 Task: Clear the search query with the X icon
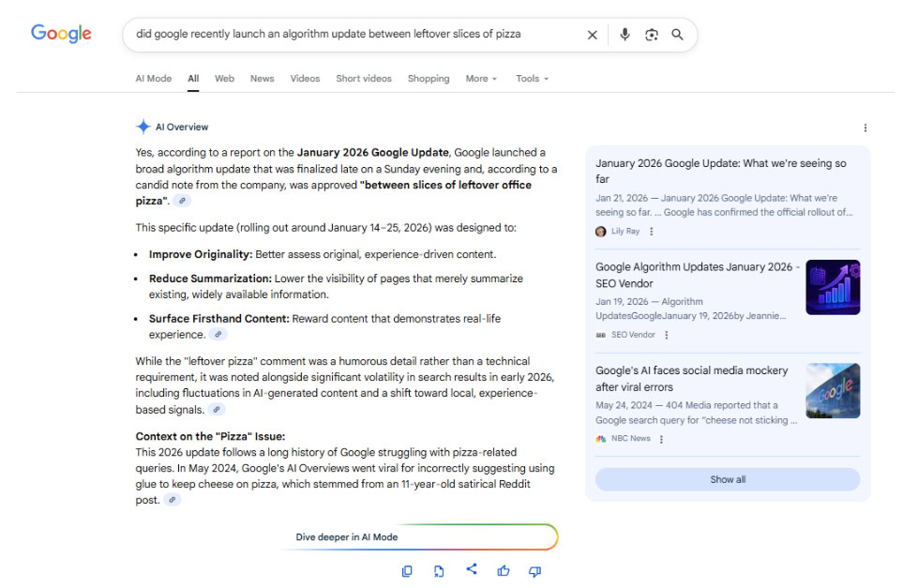point(592,35)
